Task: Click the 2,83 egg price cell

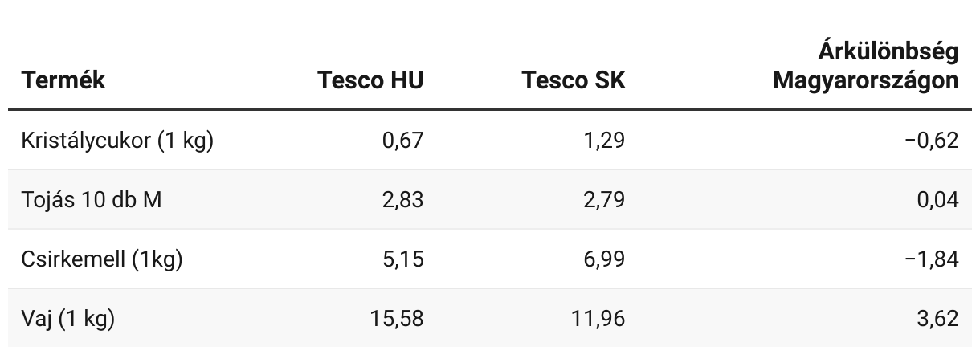Action: click(402, 199)
